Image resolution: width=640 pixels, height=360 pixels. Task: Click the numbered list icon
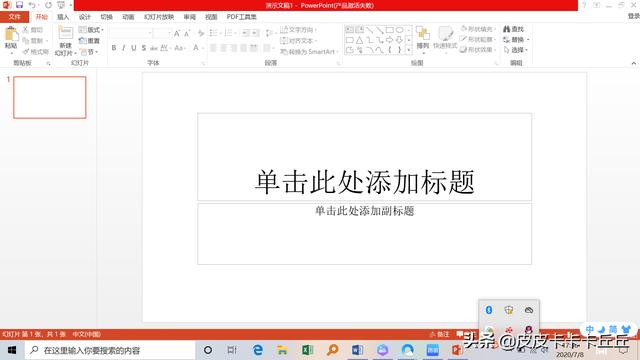[229, 33]
